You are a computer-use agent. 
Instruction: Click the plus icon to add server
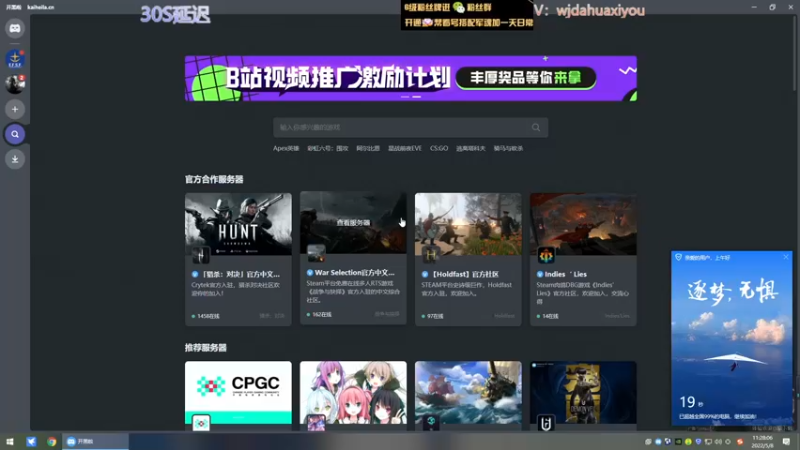pos(15,109)
